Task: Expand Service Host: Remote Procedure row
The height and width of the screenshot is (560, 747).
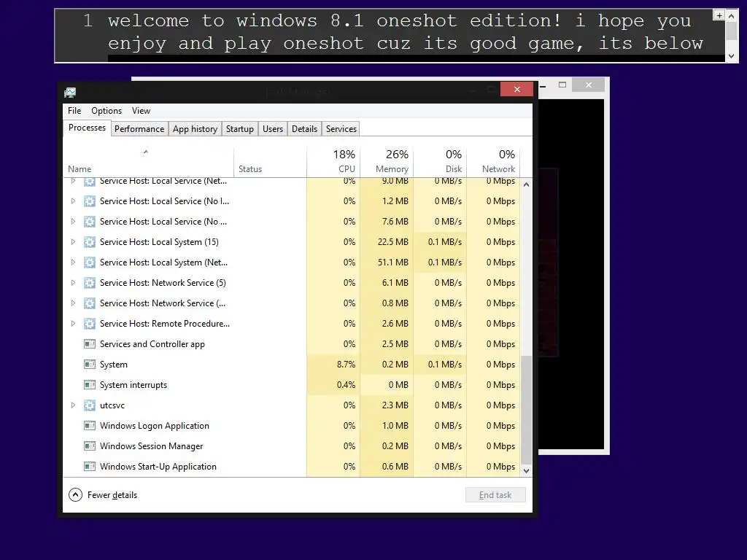Action: click(73, 324)
